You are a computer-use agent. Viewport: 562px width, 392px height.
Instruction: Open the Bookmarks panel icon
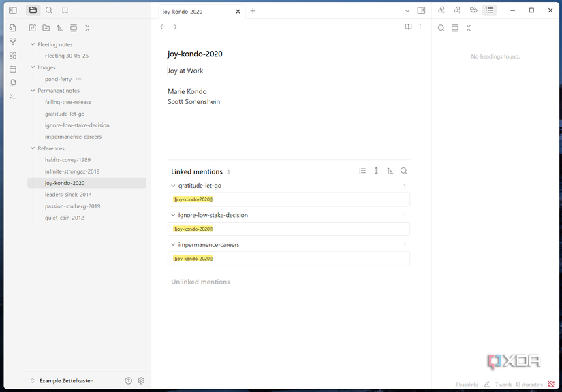click(x=65, y=10)
